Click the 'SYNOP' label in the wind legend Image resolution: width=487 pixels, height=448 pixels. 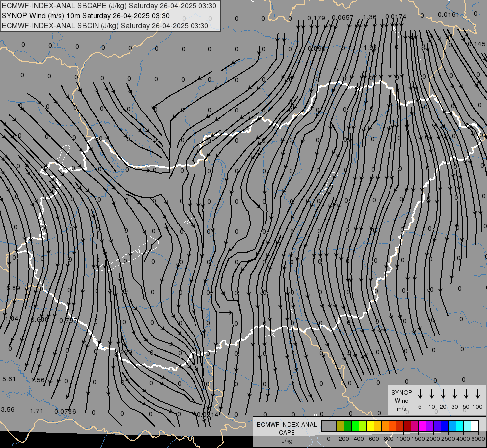click(401, 392)
